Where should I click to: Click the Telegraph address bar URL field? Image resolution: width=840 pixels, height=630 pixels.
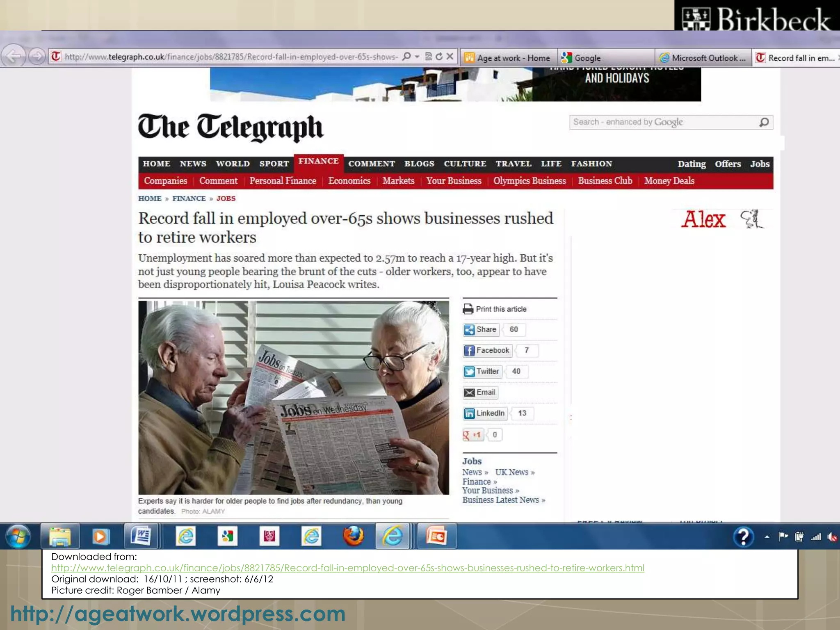pos(231,57)
